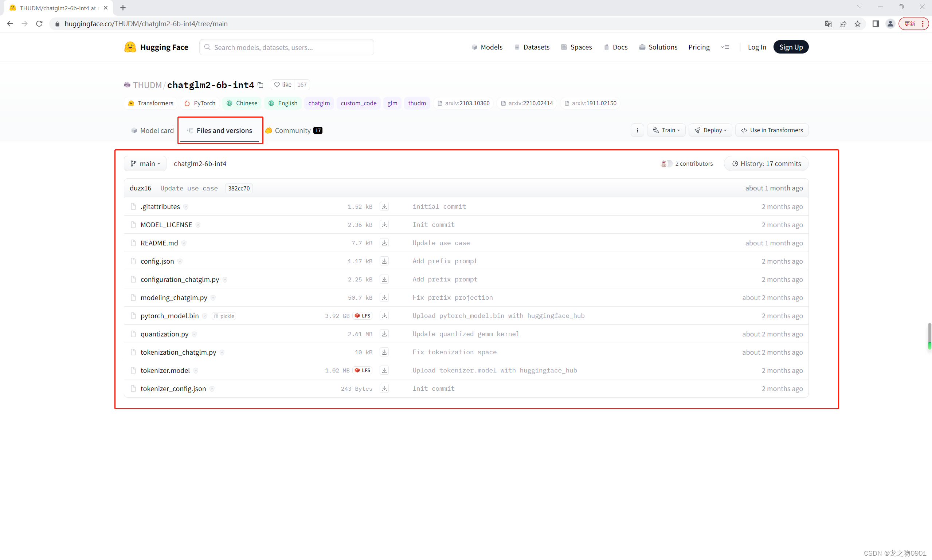Expand the additional navigation menu icon
The height and width of the screenshot is (560, 932).
[x=725, y=47]
